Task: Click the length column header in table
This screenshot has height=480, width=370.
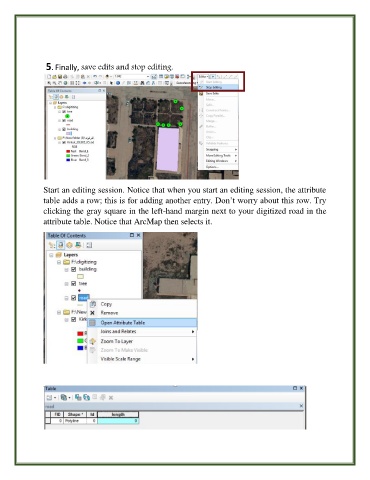Action: [118, 414]
